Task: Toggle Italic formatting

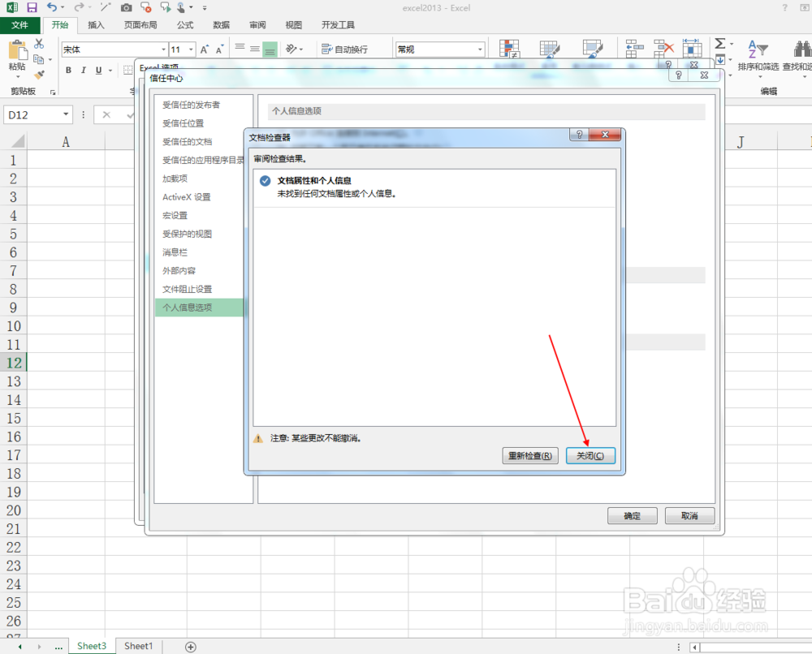Action: [x=84, y=71]
